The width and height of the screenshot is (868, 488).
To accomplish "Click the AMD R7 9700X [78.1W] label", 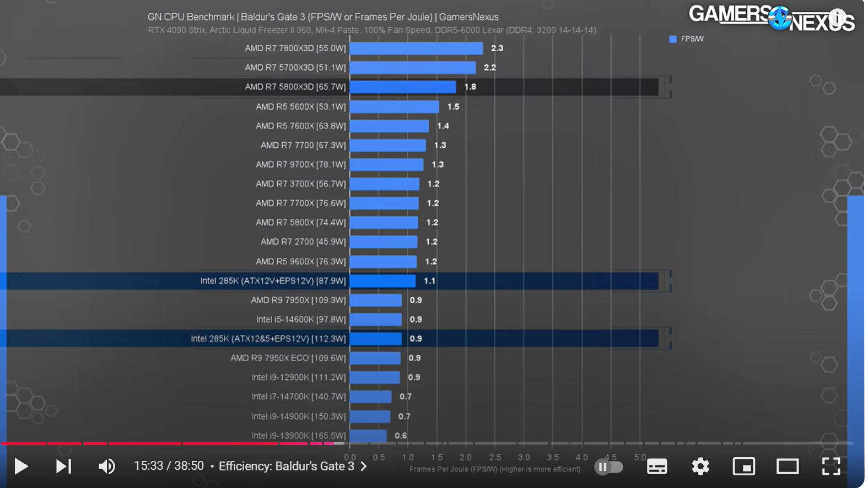I will [x=301, y=164].
